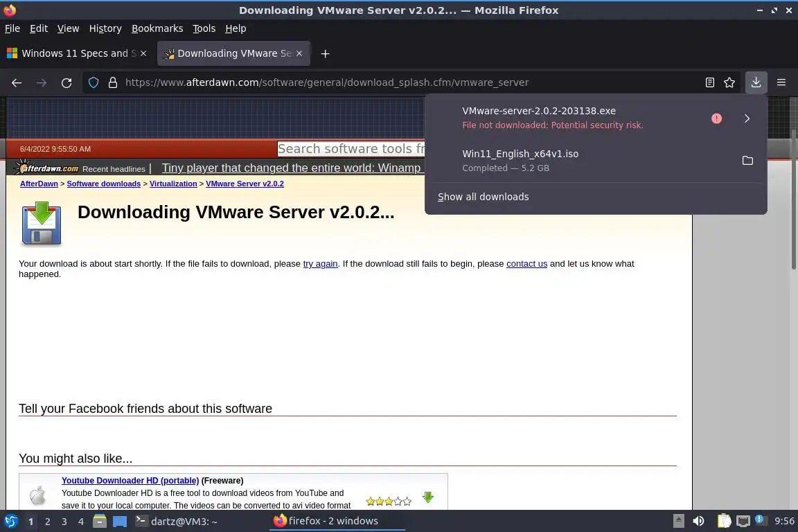This screenshot has width=798, height=532.
Task: Open the History menu
Action: pyautogui.click(x=105, y=28)
